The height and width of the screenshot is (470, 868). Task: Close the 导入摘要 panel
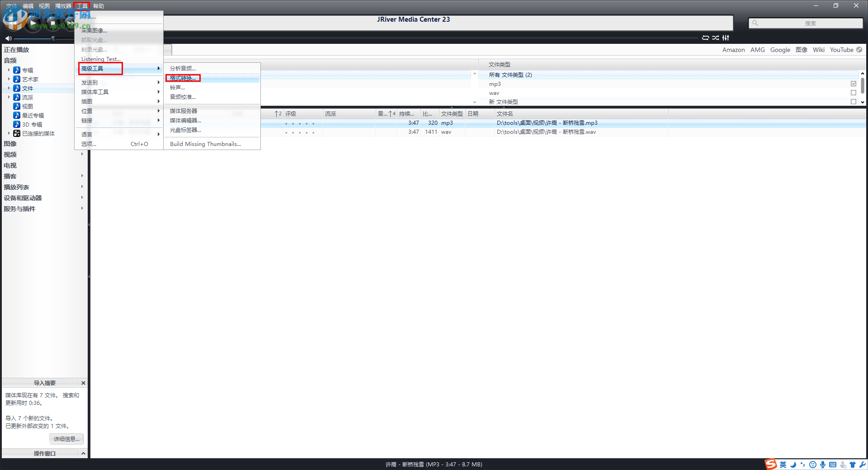(83, 383)
